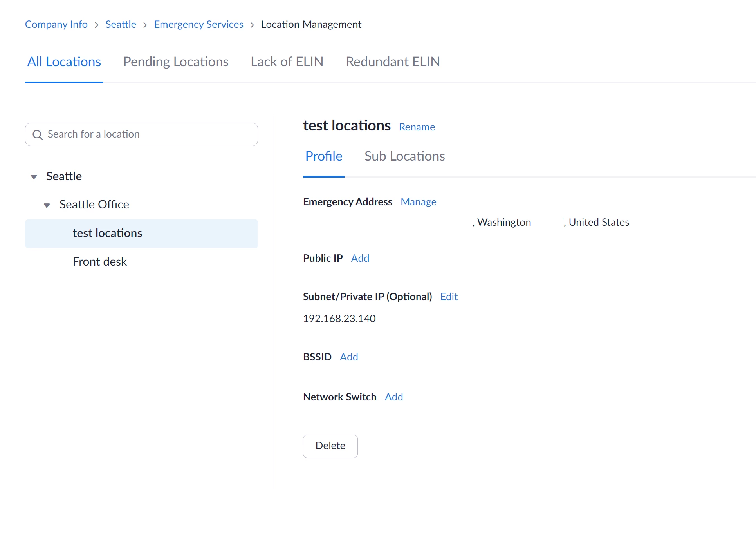This screenshot has width=756, height=547.
Task: Focus the location search field
Action: coord(149,134)
